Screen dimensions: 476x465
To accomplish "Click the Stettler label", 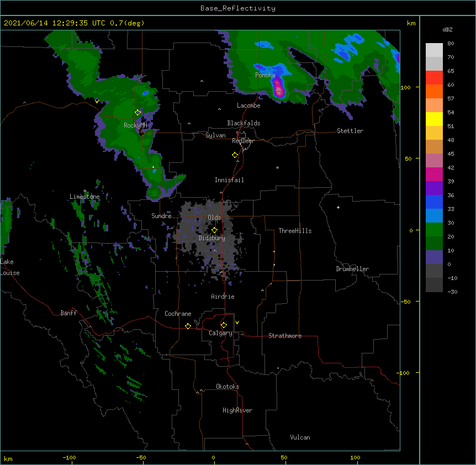I will point(350,131).
